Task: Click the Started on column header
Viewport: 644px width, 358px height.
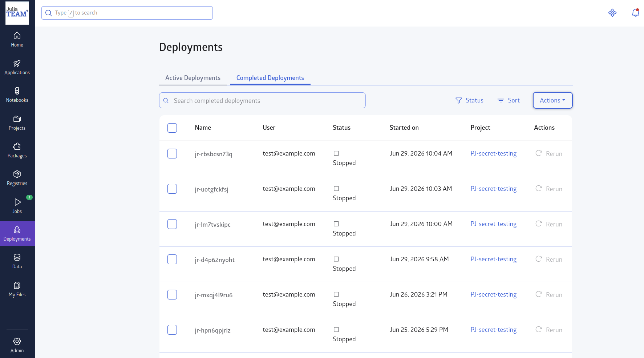Action: tap(404, 128)
